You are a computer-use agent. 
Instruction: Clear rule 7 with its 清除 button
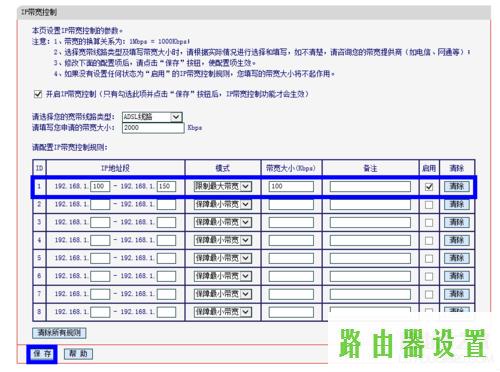457,294
